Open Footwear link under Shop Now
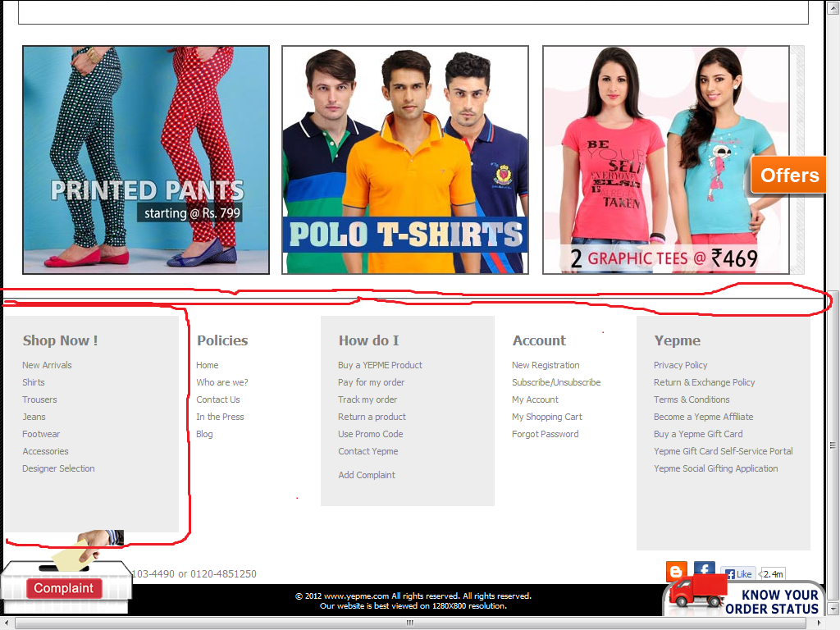The image size is (840, 630). [41, 434]
